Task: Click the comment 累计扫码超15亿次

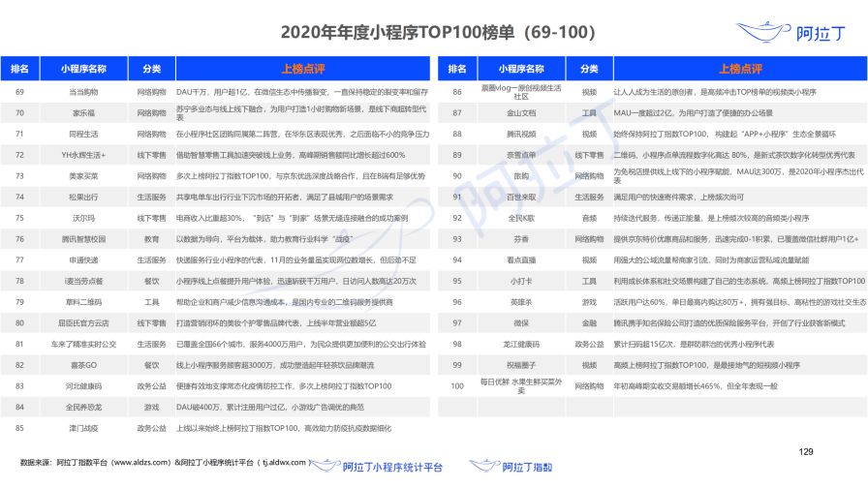Action: coord(694,344)
